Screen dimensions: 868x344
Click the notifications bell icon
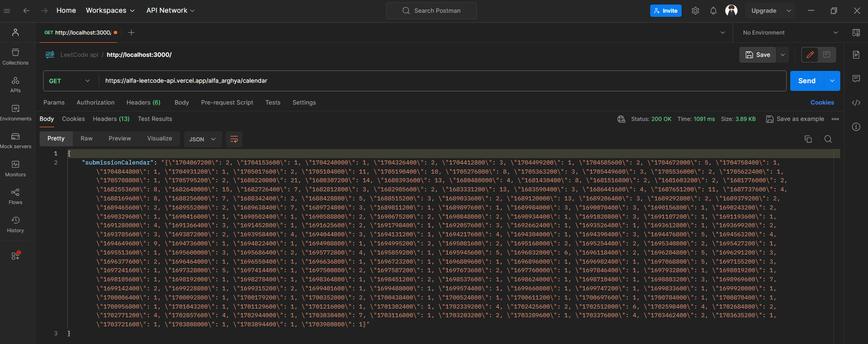pos(713,11)
